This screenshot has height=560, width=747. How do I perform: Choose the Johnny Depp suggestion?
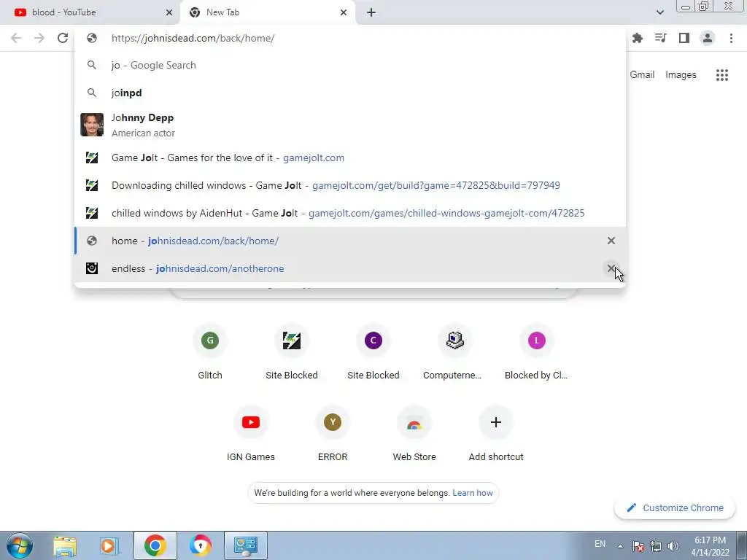[x=350, y=125]
